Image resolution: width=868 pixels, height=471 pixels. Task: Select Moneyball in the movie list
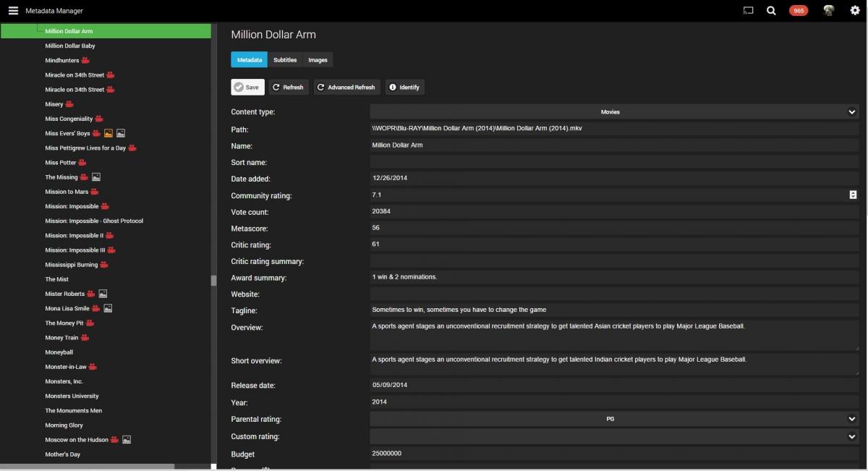(59, 352)
